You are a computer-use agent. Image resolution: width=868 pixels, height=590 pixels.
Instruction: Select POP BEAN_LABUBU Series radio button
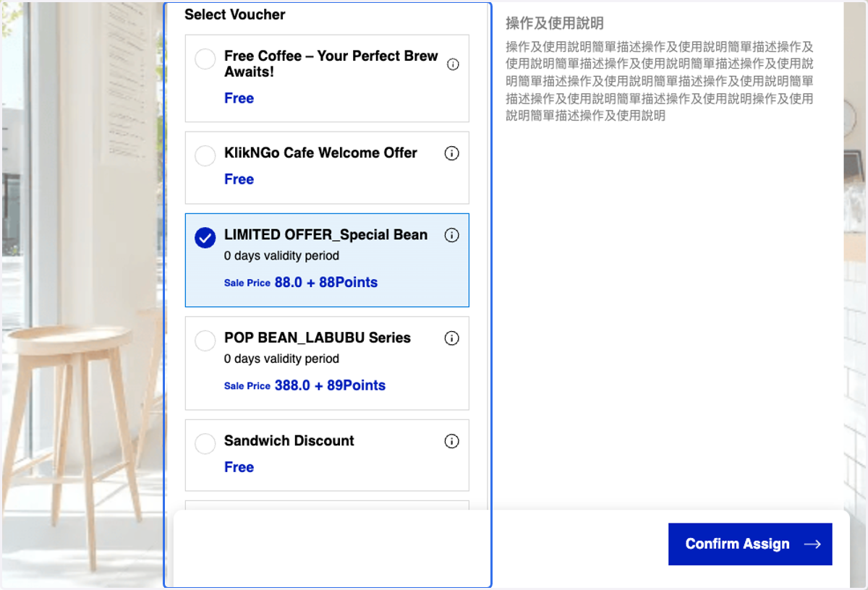point(205,341)
